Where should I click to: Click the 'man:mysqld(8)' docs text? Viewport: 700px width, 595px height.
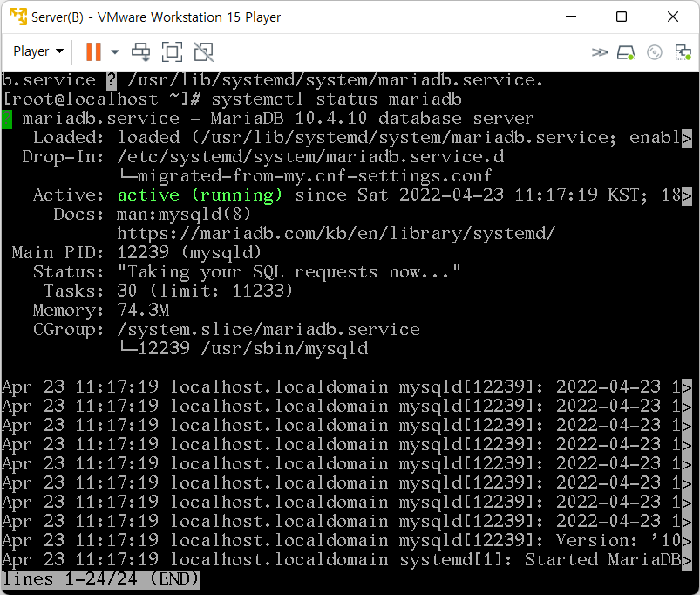(184, 214)
